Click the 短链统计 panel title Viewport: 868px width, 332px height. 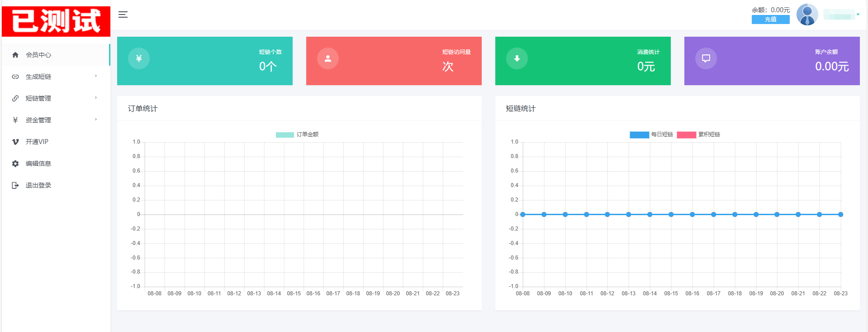[521, 109]
